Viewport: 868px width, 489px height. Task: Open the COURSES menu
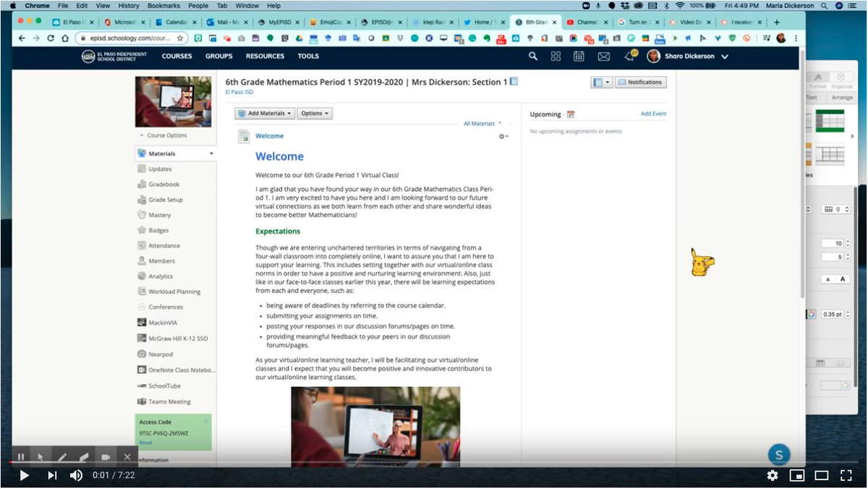pos(176,56)
